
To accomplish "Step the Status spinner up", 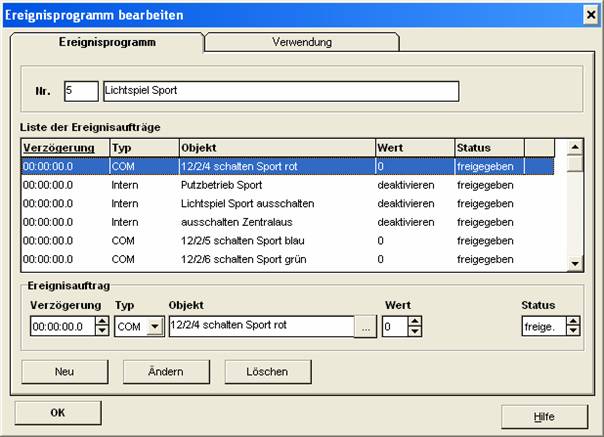I will click(572, 321).
